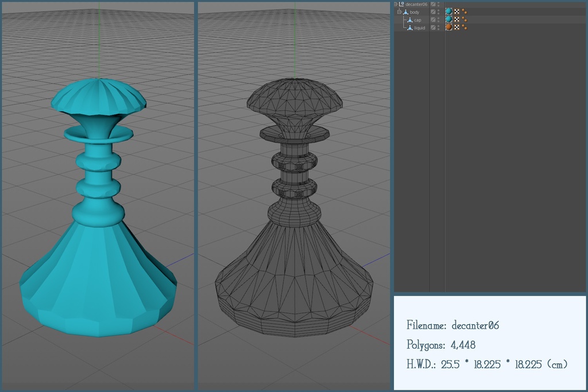
Task: Click the Polygons: 4,448 text
Action: point(441,344)
